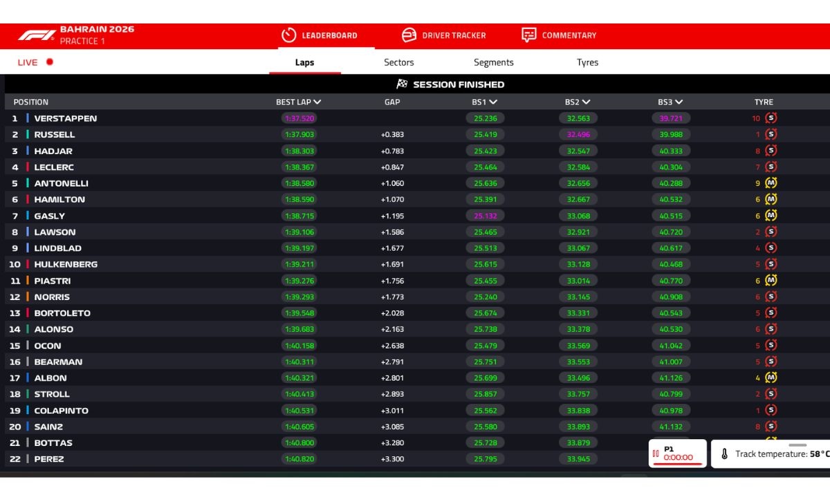This screenshot has height=504, width=830.
Task: Click the POSITION column header
Action: [x=31, y=102]
